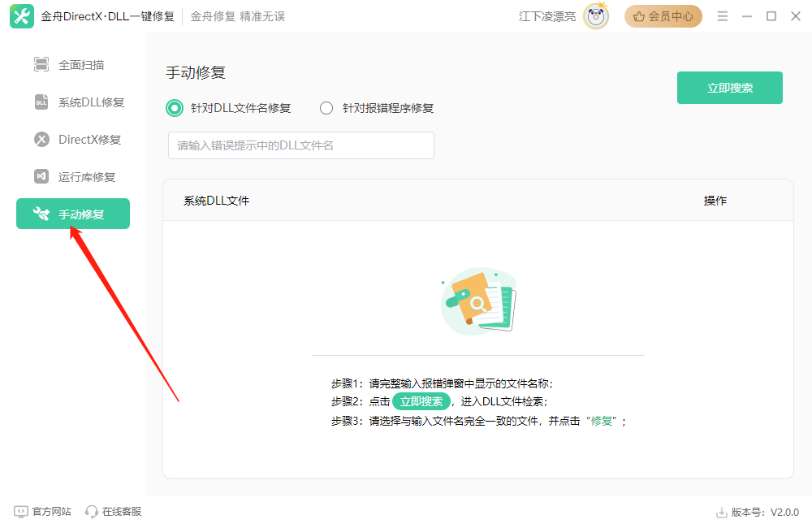Click the online customer service headset icon
812x528 pixels.
point(92,512)
